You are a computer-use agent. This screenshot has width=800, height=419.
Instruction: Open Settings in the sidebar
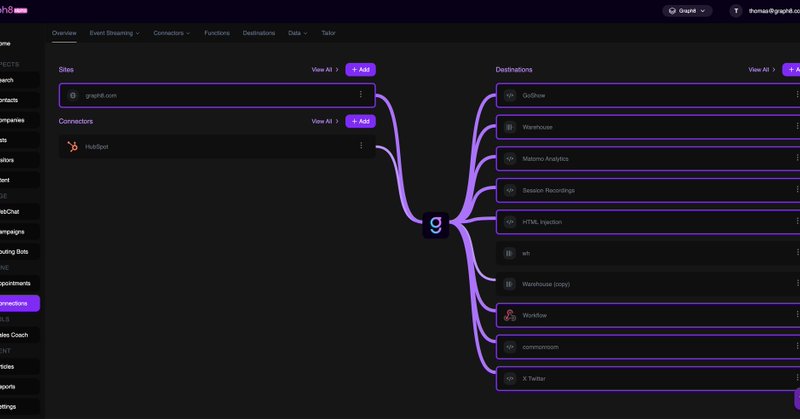coord(19,407)
